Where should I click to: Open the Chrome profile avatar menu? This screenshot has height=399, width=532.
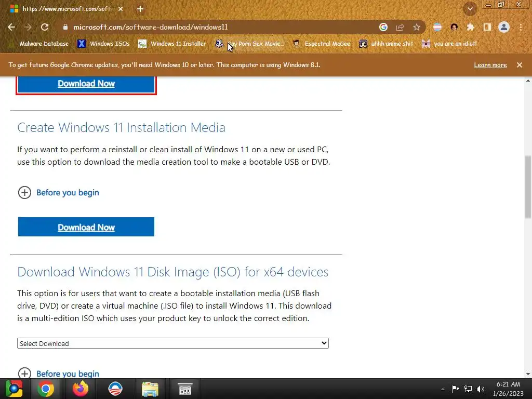pos(504,27)
